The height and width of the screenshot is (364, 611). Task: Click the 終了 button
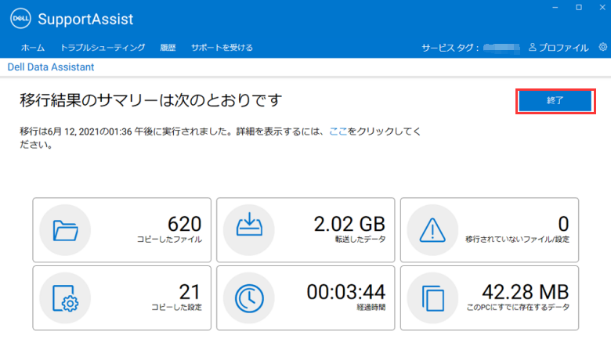[555, 101]
